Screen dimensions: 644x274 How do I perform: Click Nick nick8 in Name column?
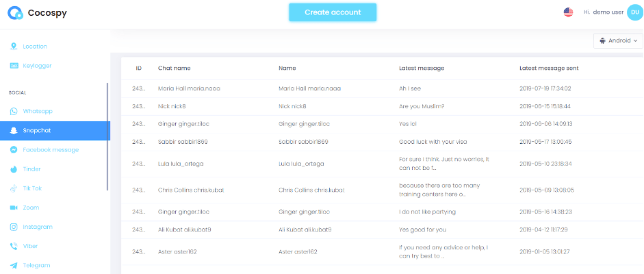click(292, 106)
